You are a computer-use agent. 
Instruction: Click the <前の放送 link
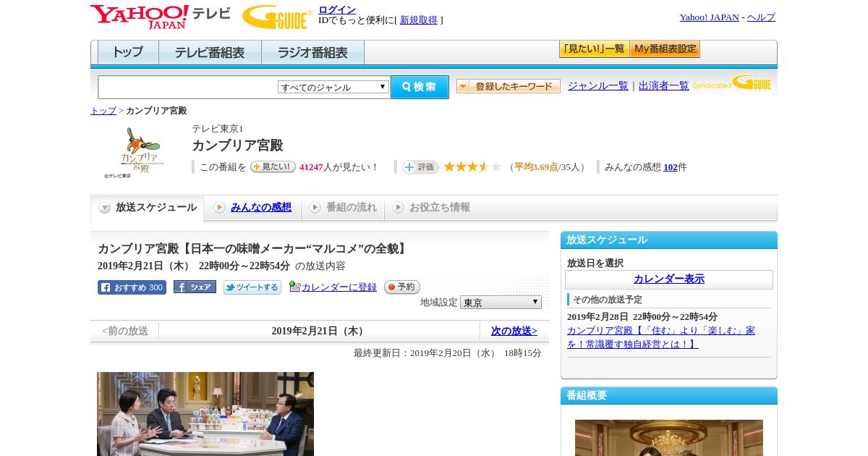pyautogui.click(x=125, y=331)
